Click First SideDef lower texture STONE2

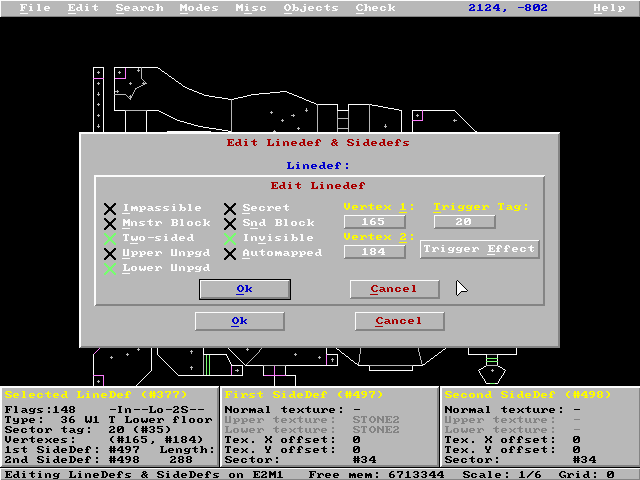(376, 430)
